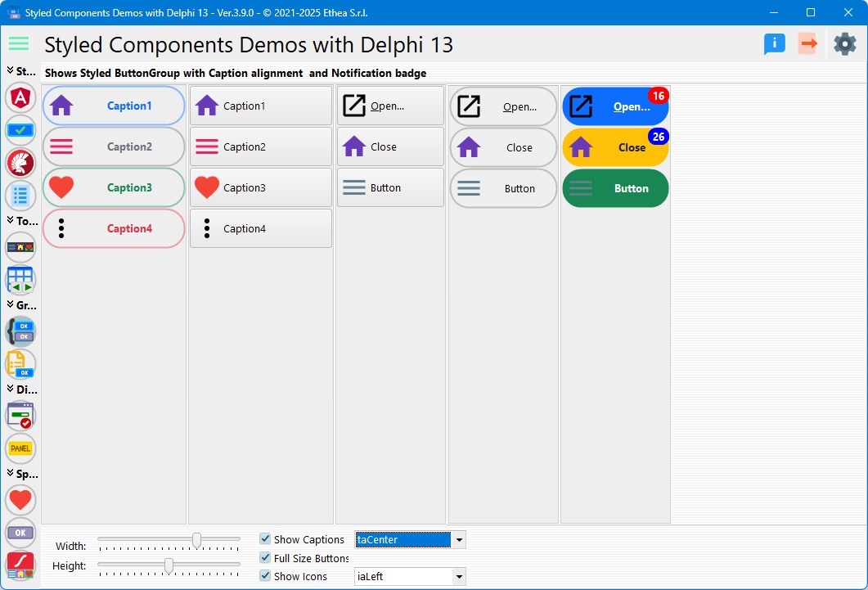Click the blue Open... button with badge
This screenshot has width=868, height=590.
tap(615, 107)
